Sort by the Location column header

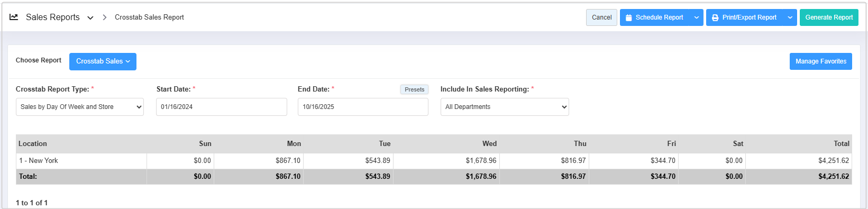click(33, 143)
